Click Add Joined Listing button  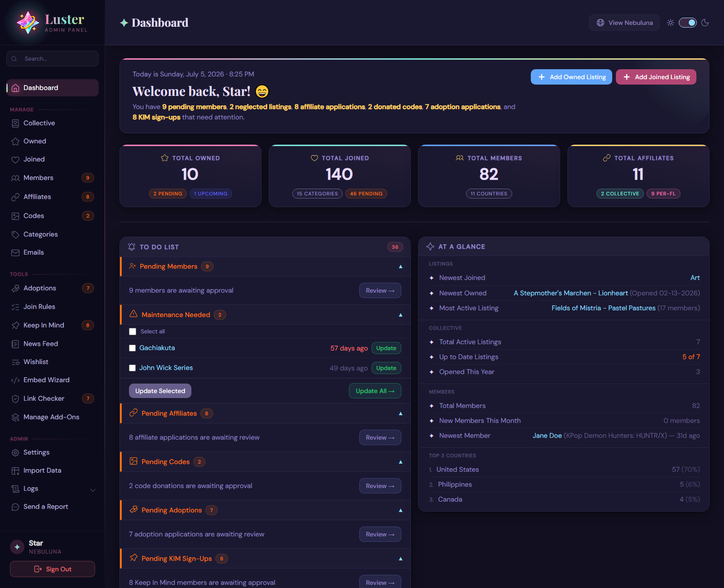[x=656, y=77]
